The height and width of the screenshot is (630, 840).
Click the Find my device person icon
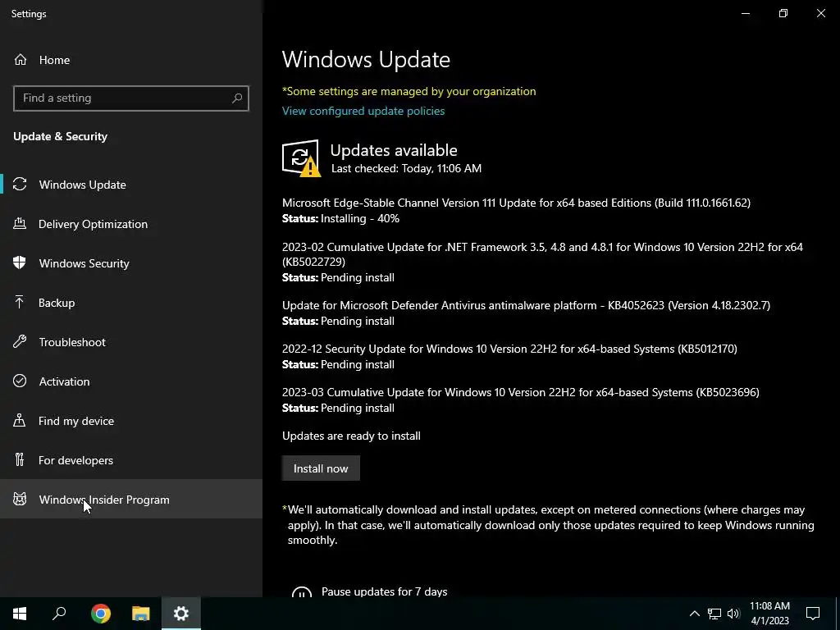(20, 421)
